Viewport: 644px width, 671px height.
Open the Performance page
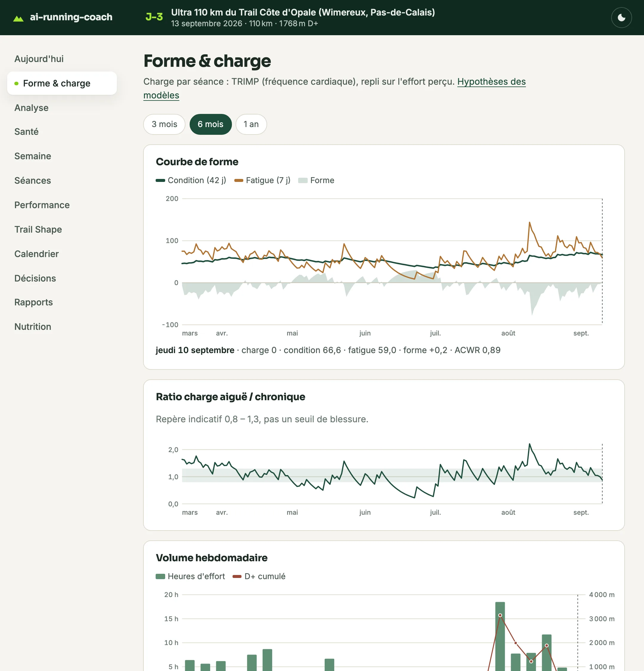pyautogui.click(x=42, y=205)
